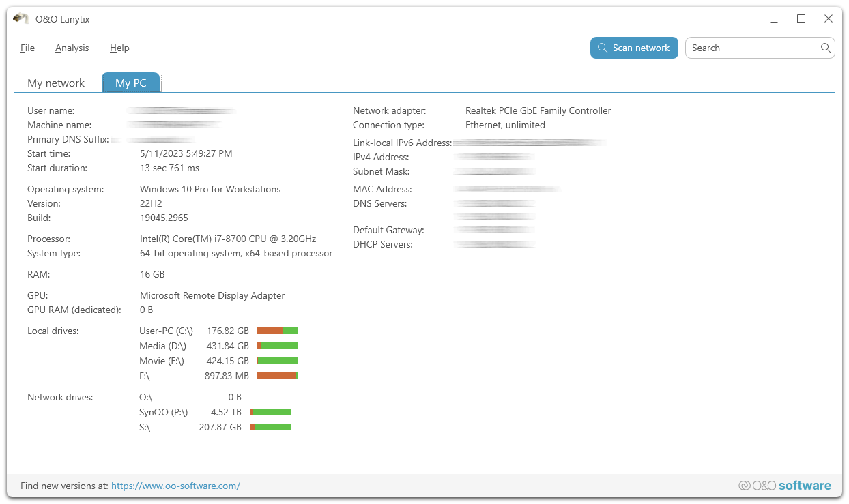Switch to the My network tab

(x=56, y=83)
